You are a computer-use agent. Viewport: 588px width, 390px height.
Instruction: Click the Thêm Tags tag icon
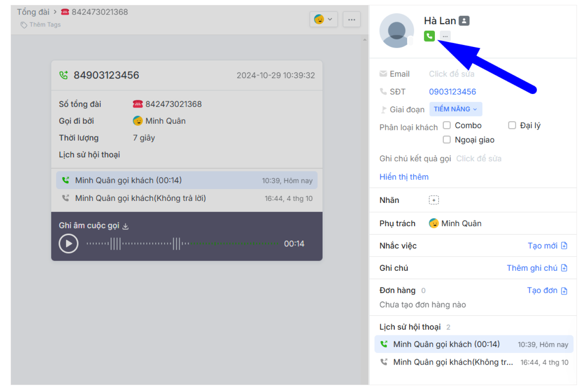24,25
